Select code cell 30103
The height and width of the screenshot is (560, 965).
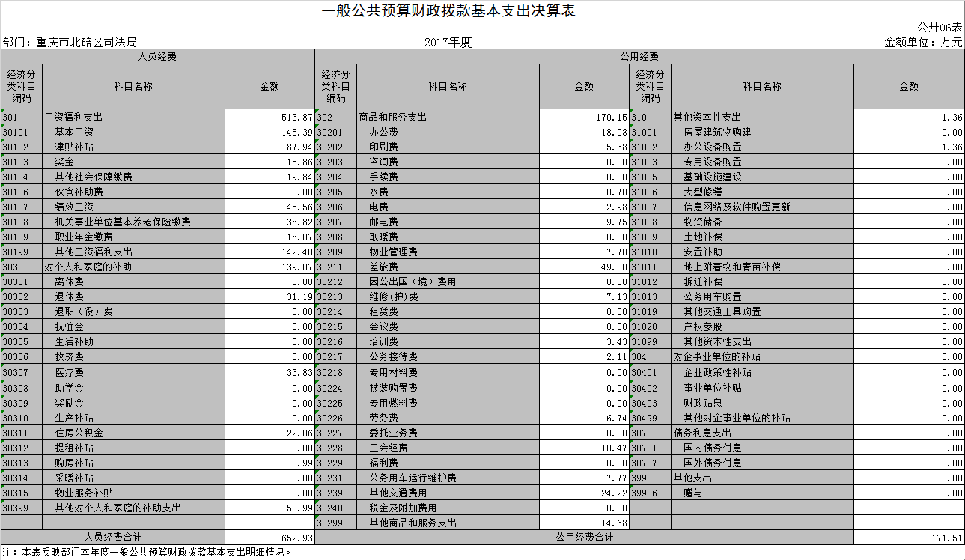(x=22, y=162)
